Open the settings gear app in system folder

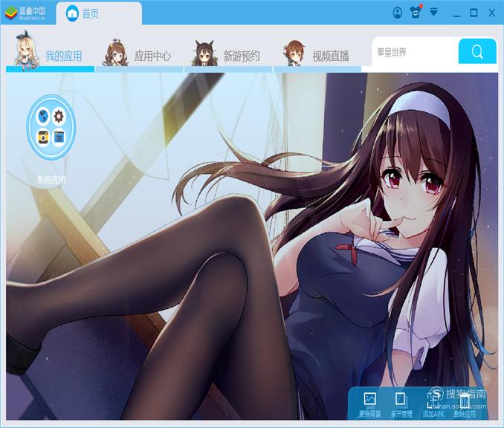[x=59, y=116]
